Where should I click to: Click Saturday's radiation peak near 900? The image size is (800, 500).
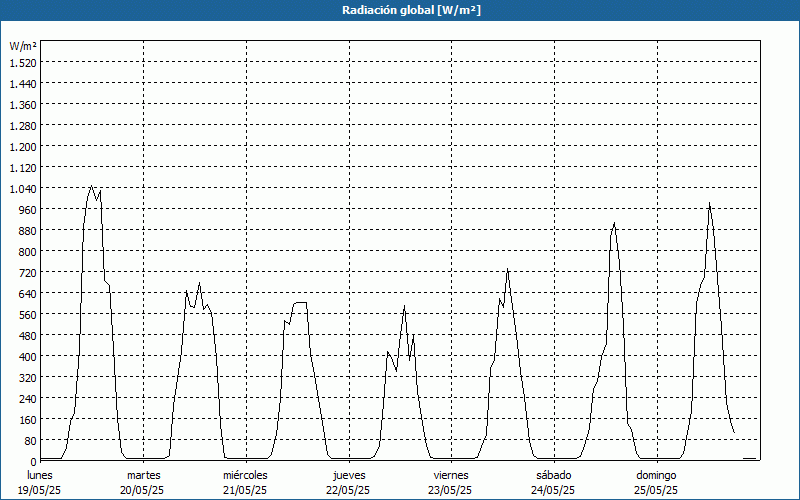[615, 223]
